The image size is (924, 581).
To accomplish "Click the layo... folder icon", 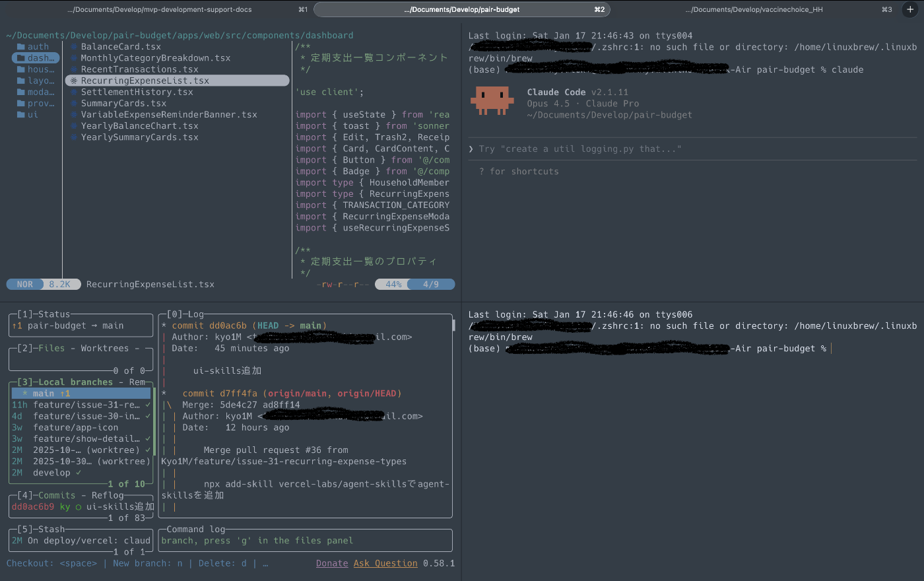I will point(21,81).
